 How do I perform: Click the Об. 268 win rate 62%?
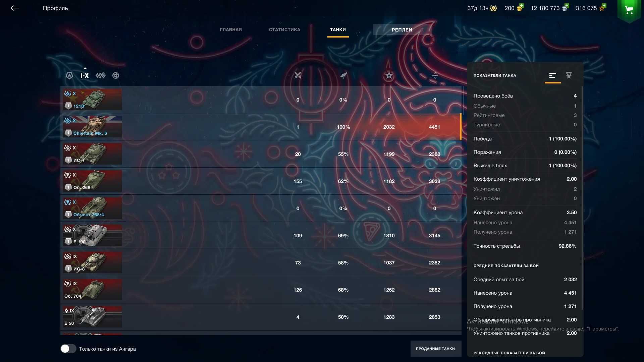point(343,181)
